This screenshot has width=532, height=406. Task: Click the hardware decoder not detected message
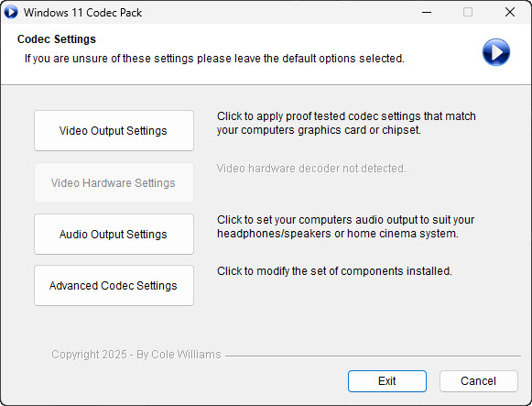(x=311, y=169)
